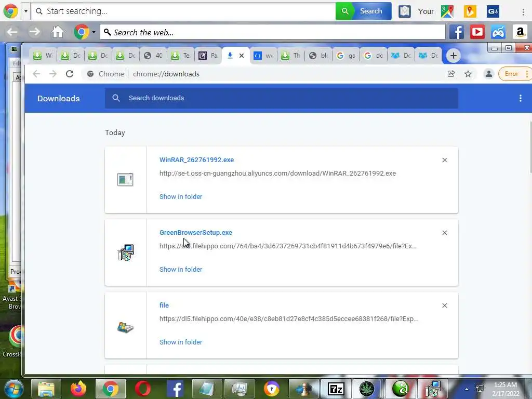Click the Home icon in second toolbar

58,32
